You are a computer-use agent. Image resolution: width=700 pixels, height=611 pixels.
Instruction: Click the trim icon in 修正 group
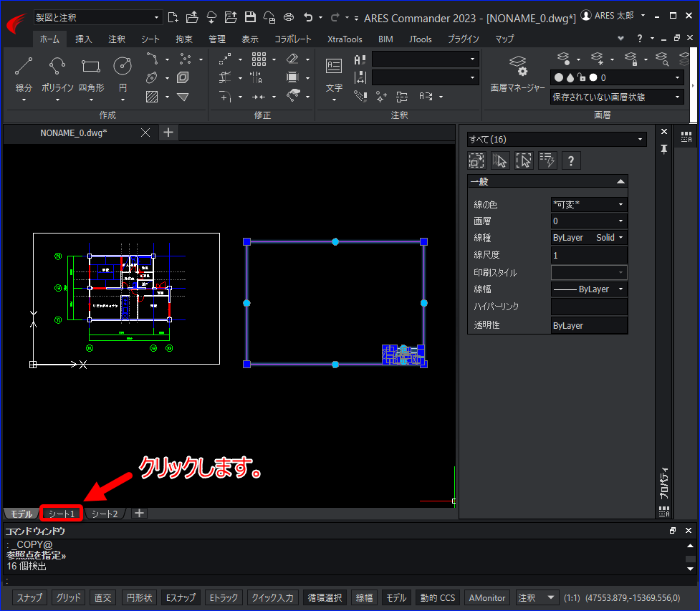[x=225, y=77]
